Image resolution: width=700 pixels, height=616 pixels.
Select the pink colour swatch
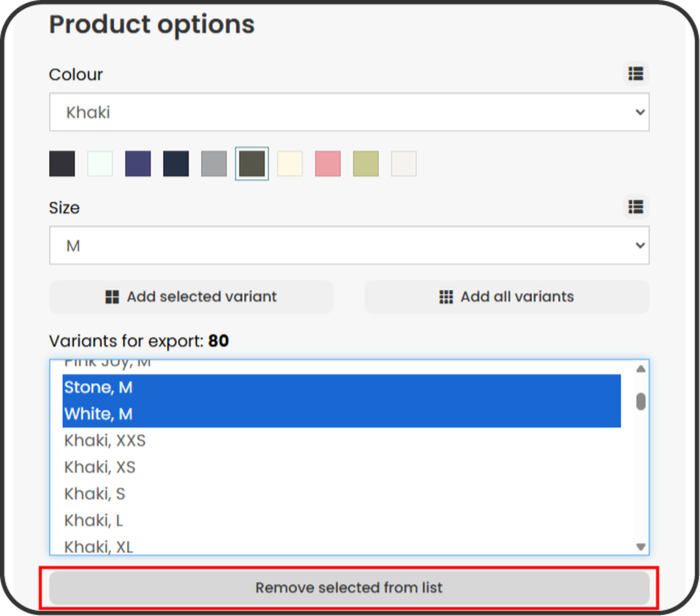(327, 163)
